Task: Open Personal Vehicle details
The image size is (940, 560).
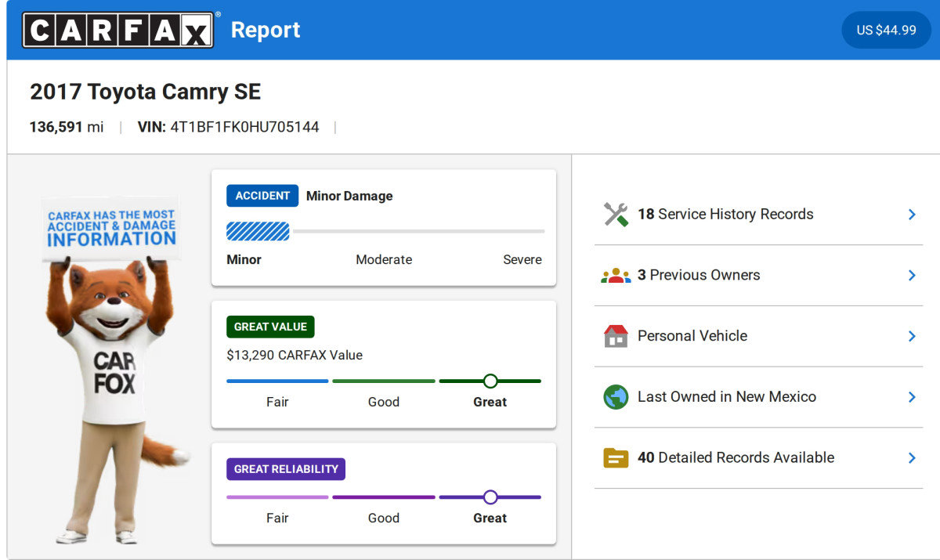Action: pos(758,336)
